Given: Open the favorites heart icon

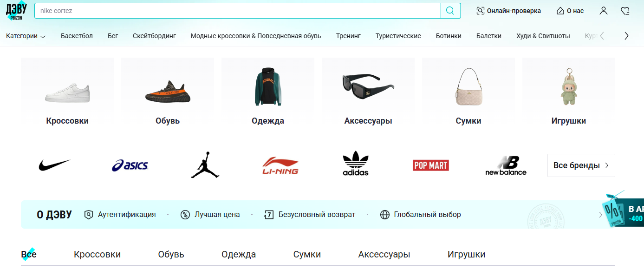Looking at the screenshot, I should 625,11.
